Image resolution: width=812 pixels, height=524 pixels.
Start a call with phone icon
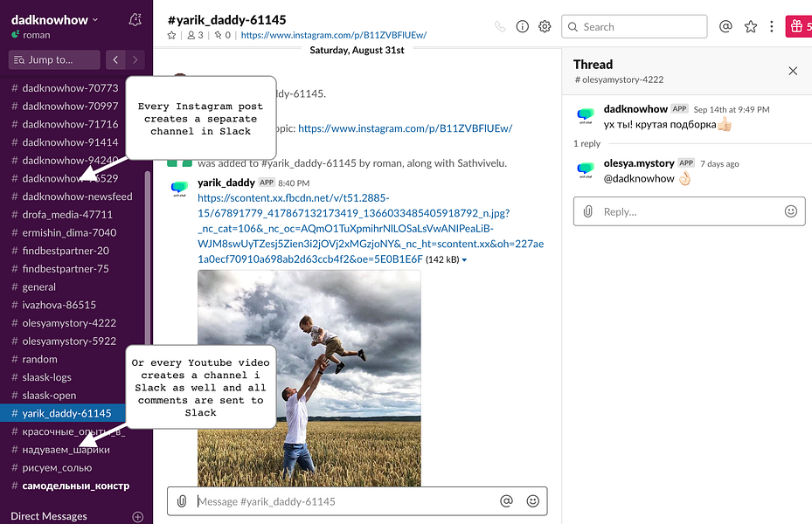tap(500, 26)
